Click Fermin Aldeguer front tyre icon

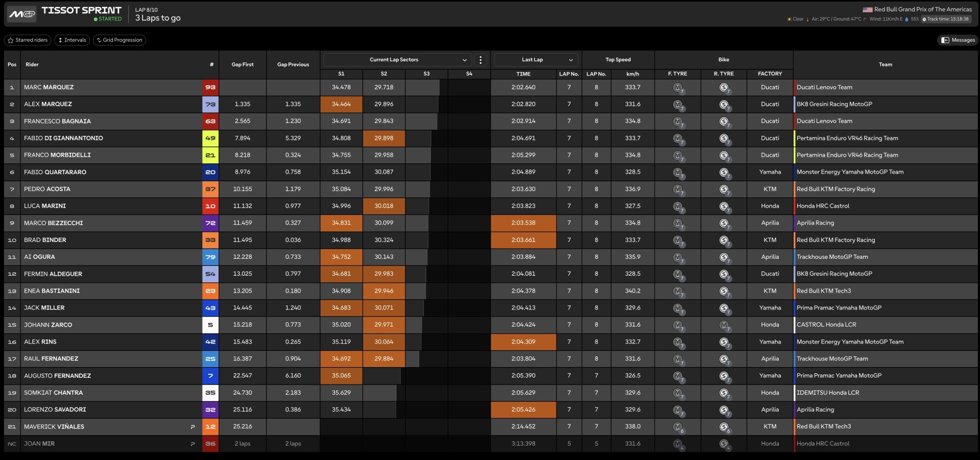point(678,274)
